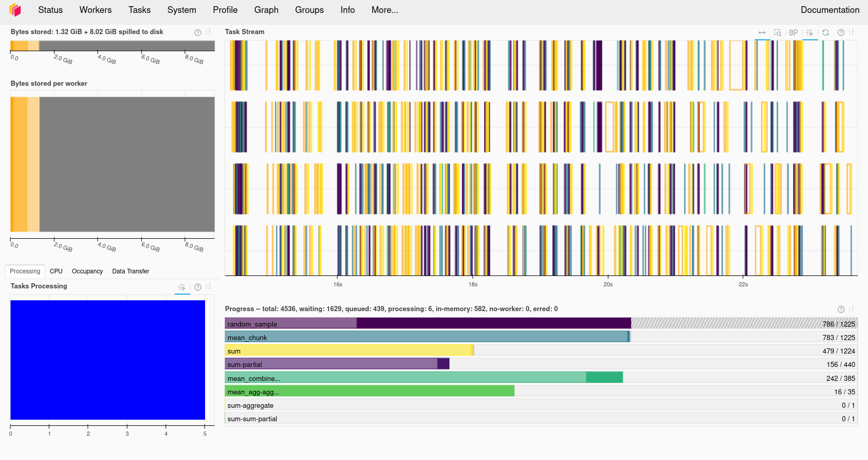Open the Profile page
The height and width of the screenshot is (460, 868).
(x=225, y=10)
